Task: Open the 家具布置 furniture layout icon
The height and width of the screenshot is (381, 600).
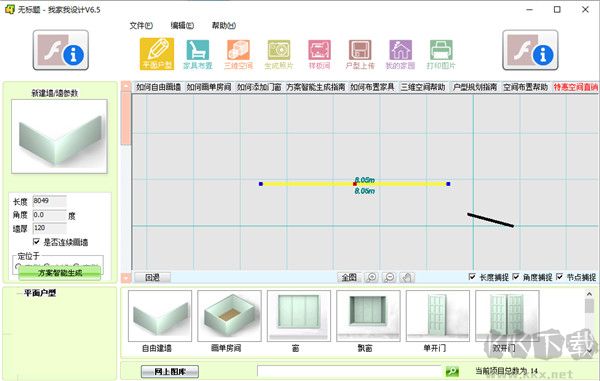Action: (x=197, y=54)
